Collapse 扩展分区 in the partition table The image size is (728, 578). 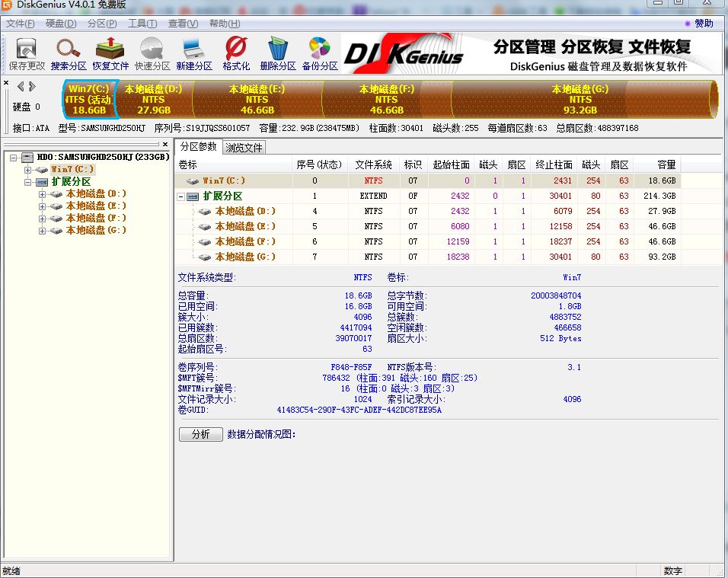180,196
